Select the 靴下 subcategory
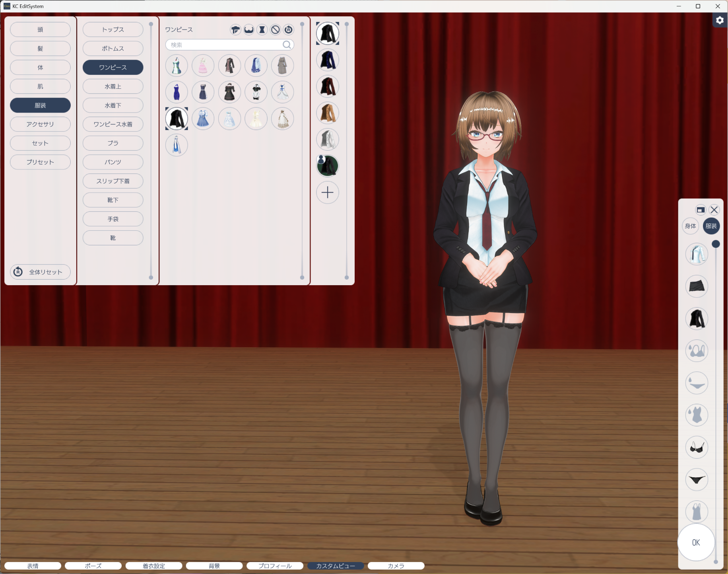 click(113, 200)
